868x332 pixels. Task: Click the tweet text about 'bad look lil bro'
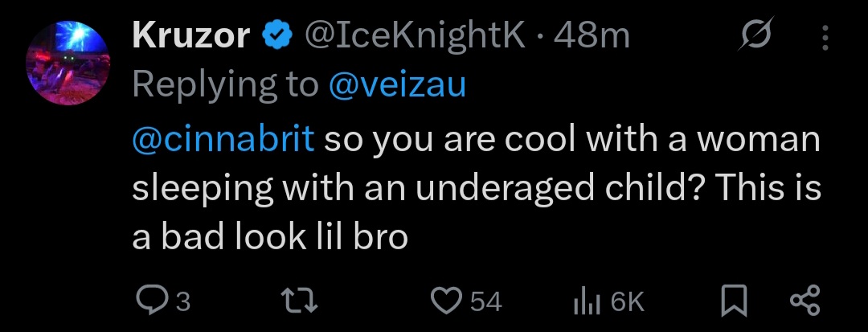point(476,188)
